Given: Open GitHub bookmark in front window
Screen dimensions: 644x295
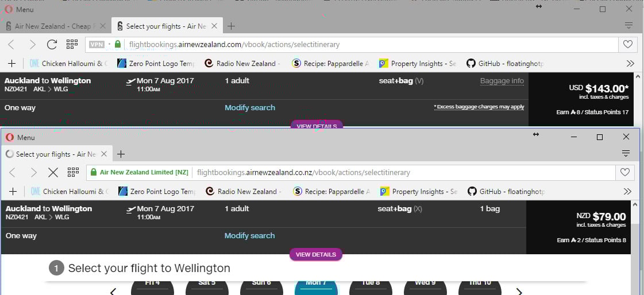Looking at the screenshot, I should pos(507,192).
